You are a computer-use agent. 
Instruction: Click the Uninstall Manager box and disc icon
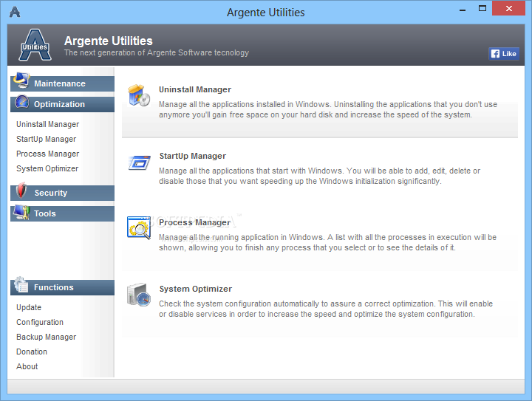tap(139, 95)
